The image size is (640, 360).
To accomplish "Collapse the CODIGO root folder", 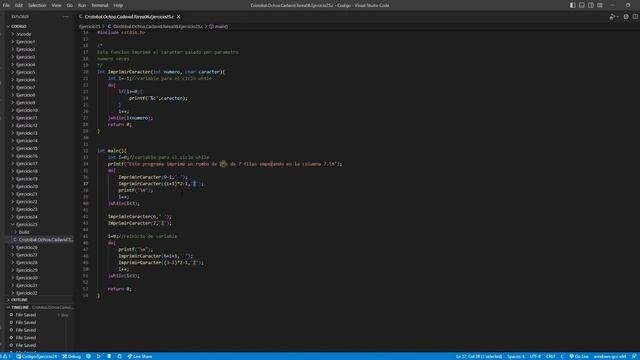I will click(19, 26).
